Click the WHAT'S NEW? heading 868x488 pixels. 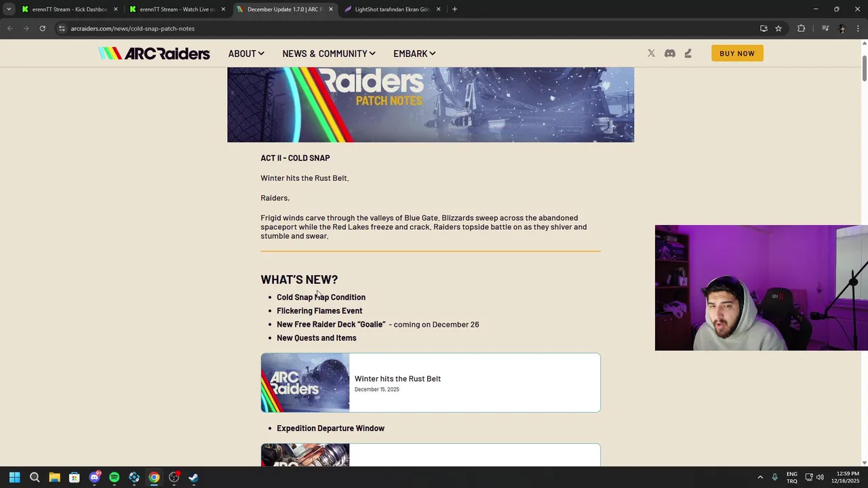[299, 279]
